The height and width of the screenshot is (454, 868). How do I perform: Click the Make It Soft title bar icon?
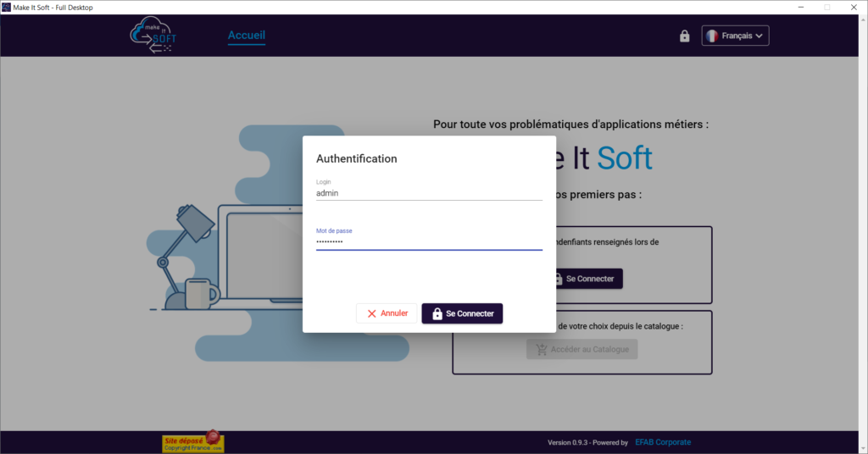pyautogui.click(x=6, y=7)
